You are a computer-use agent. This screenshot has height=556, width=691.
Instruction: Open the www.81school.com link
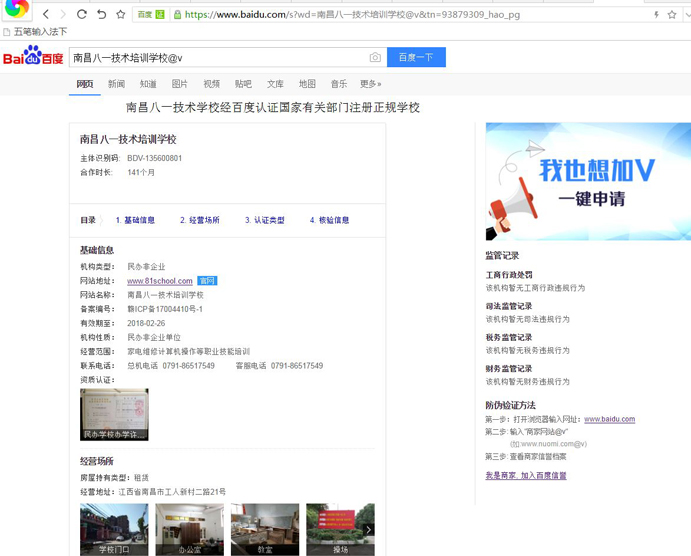click(160, 281)
